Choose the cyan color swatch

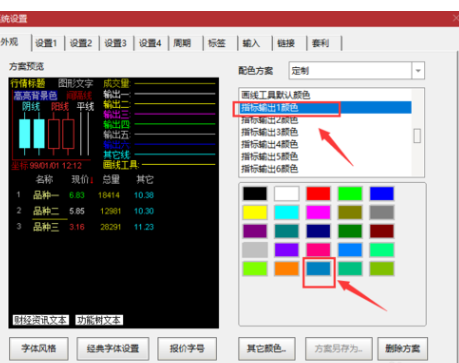point(287,212)
